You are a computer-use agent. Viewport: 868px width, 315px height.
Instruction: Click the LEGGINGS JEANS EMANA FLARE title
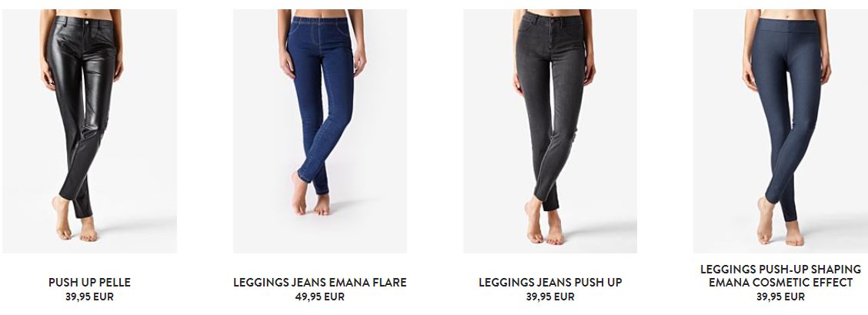click(320, 283)
